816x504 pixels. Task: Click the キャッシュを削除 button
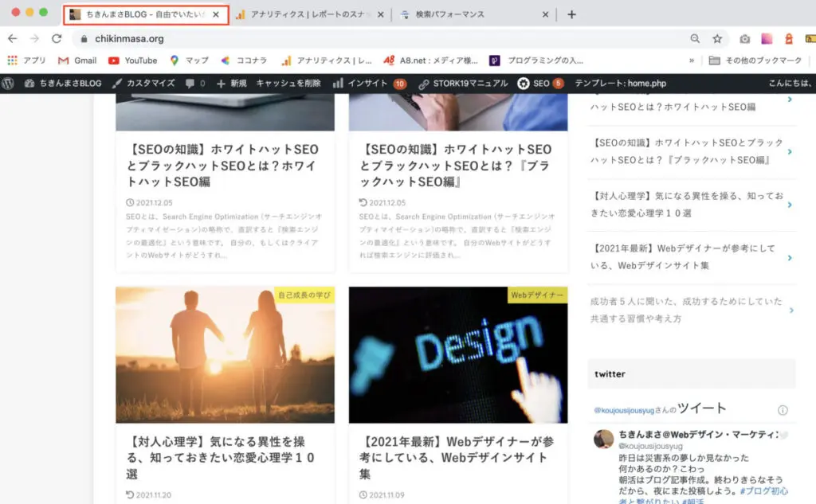coord(288,84)
